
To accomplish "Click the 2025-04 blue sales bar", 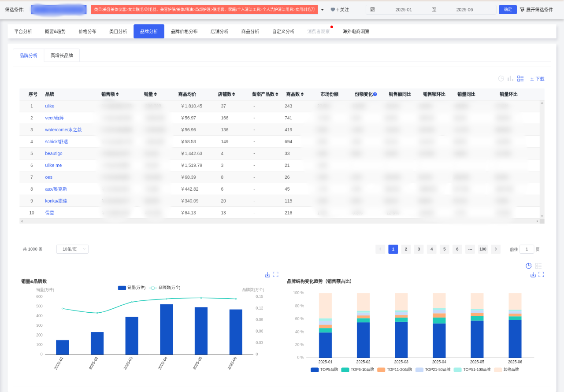I will (167, 329).
